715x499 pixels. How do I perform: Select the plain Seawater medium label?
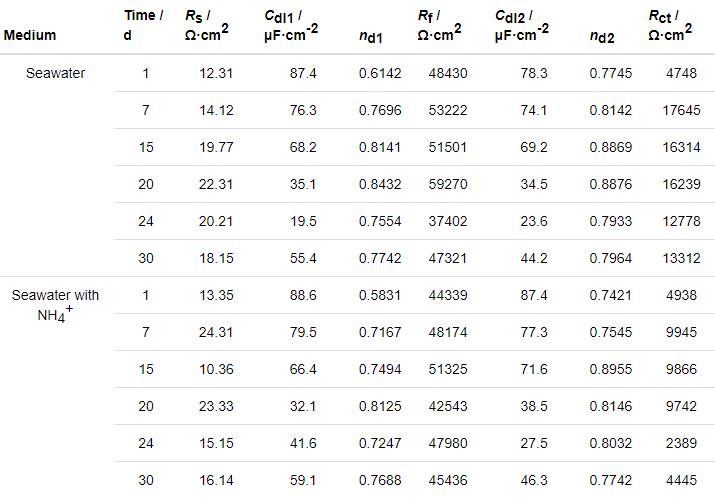coord(56,74)
